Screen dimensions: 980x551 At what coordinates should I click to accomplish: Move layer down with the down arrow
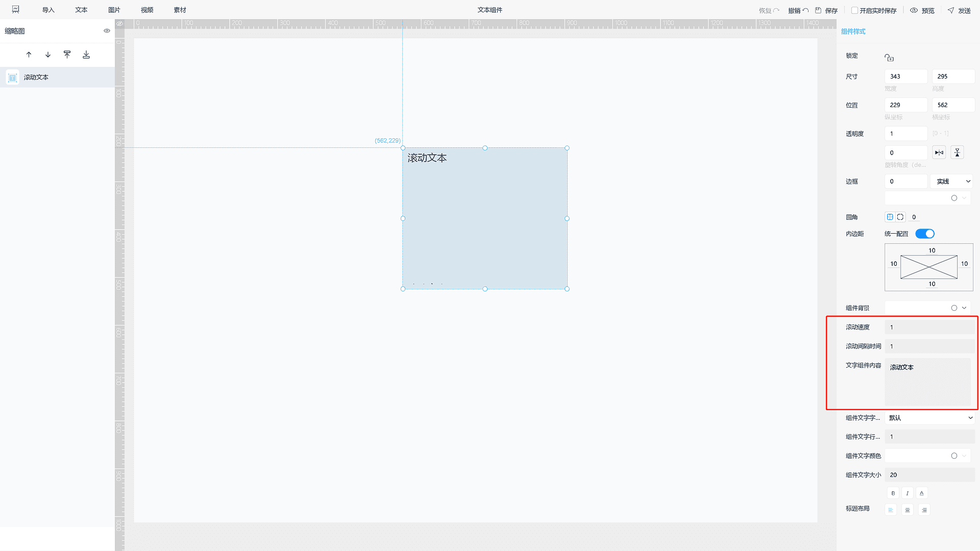coord(48,55)
